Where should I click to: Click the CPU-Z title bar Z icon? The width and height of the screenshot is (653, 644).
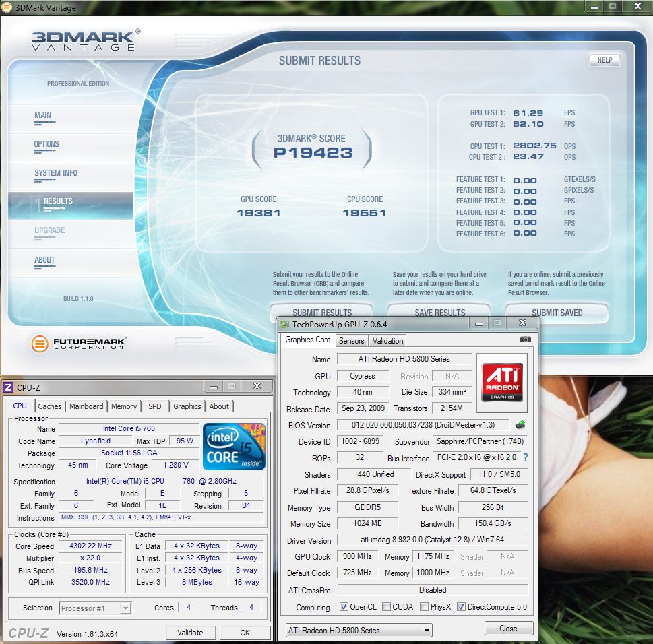(8, 387)
